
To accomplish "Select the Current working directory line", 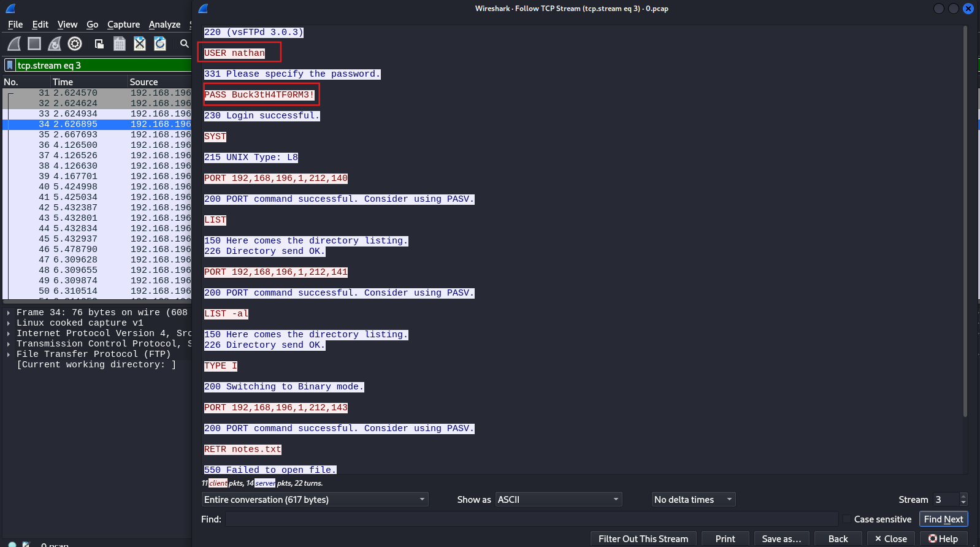I will [x=97, y=365].
